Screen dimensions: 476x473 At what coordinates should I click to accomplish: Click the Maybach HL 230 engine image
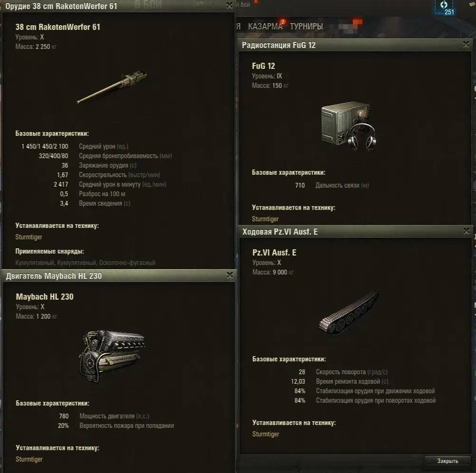click(x=112, y=356)
